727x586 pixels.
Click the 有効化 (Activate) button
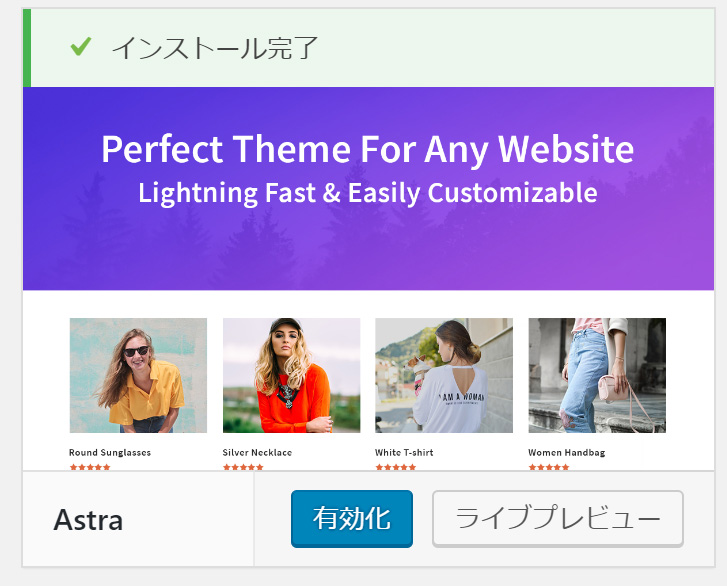[x=351, y=519]
